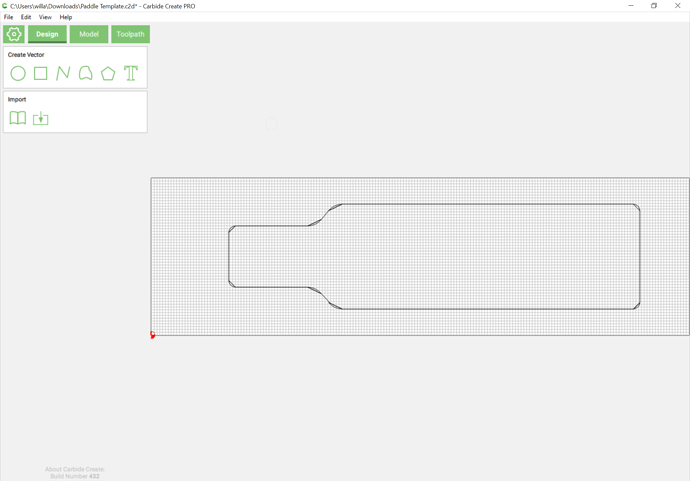
Task: Click the paddle outline vector on canvas
Action: pyautogui.click(x=480, y=204)
